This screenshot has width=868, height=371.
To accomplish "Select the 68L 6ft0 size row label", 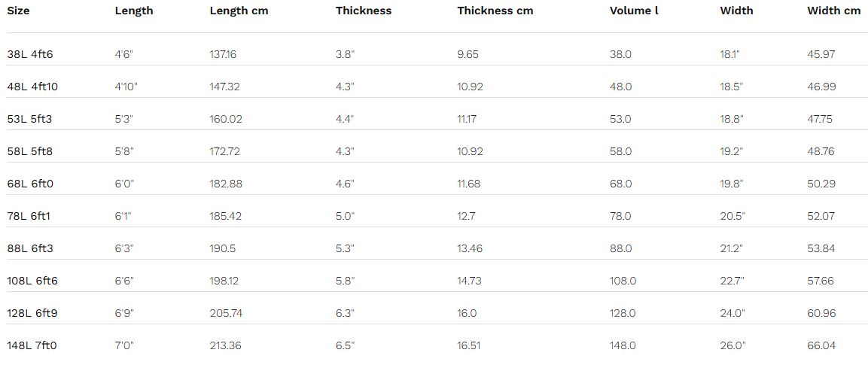I will [x=29, y=184].
